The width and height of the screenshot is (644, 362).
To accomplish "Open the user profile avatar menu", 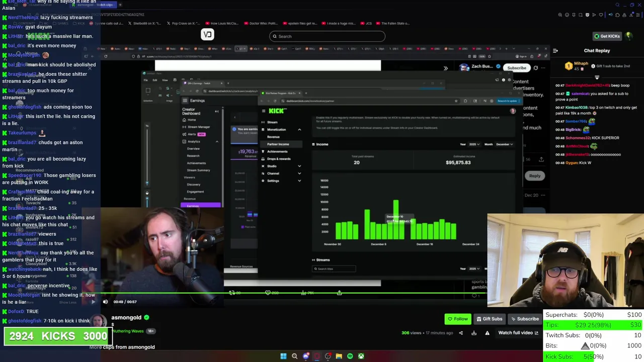I will pos(629,36).
